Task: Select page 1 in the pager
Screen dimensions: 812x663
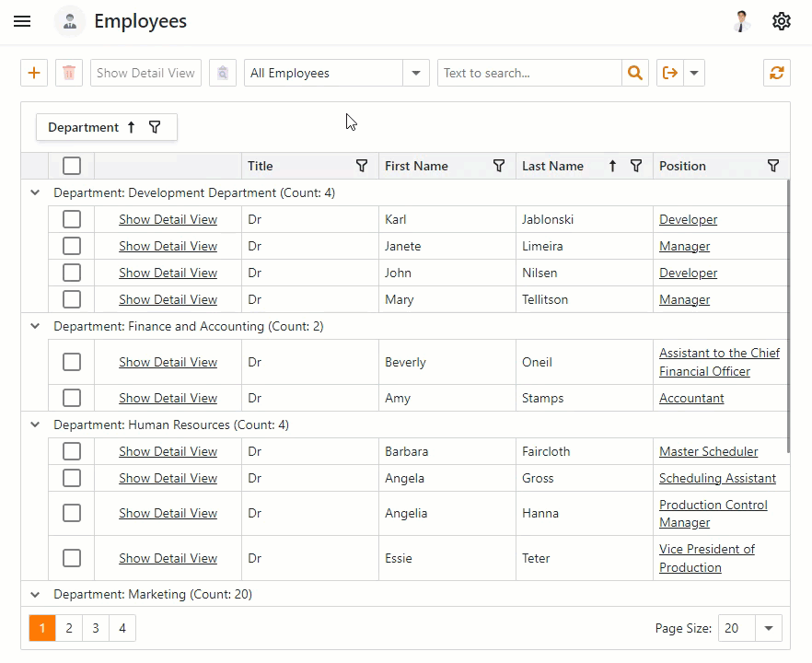Action: (42, 628)
